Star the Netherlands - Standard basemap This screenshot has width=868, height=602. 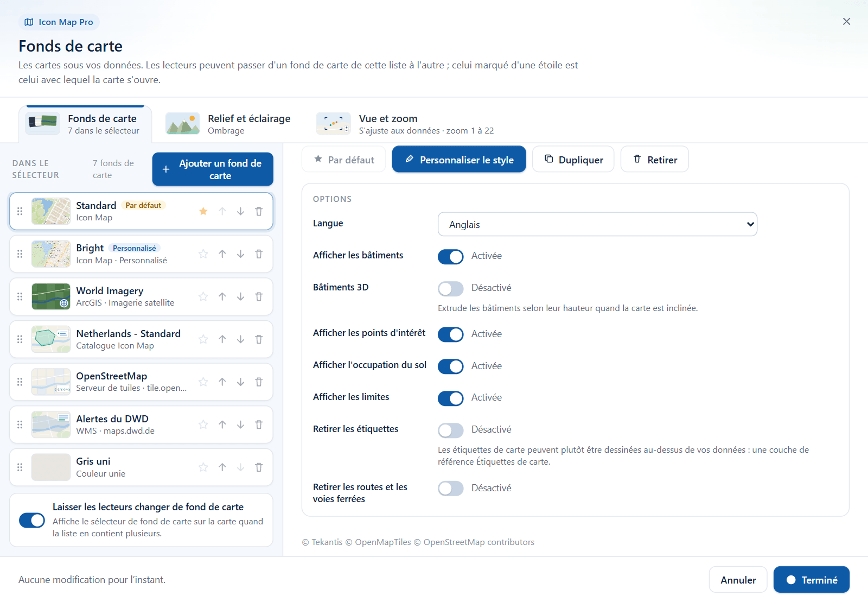tap(203, 339)
